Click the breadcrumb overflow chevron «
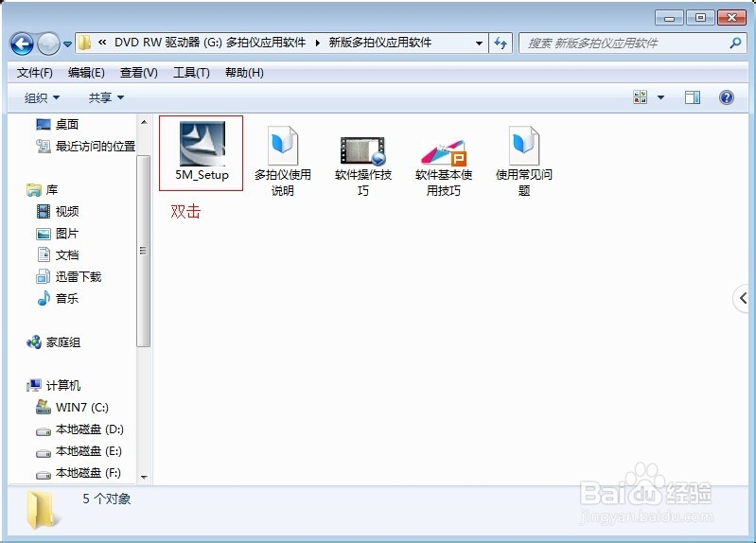Viewport: 756px width, 543px height. click(x=102, y=43)
